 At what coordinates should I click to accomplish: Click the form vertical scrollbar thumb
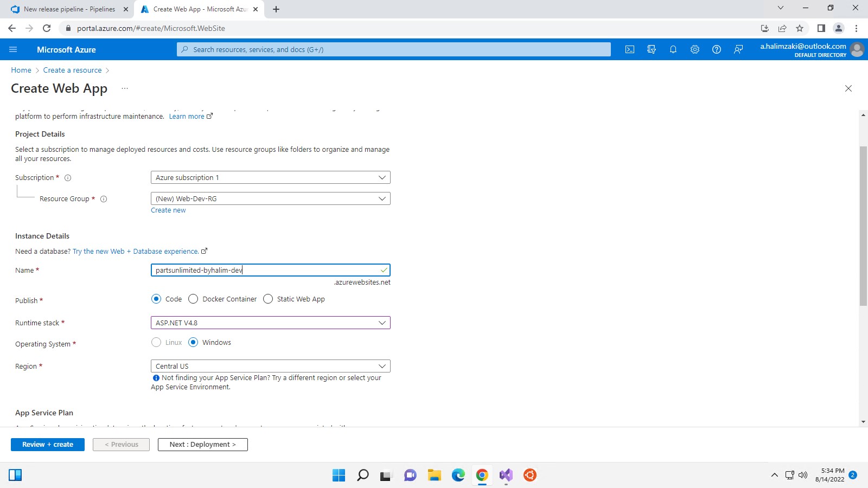863,226
